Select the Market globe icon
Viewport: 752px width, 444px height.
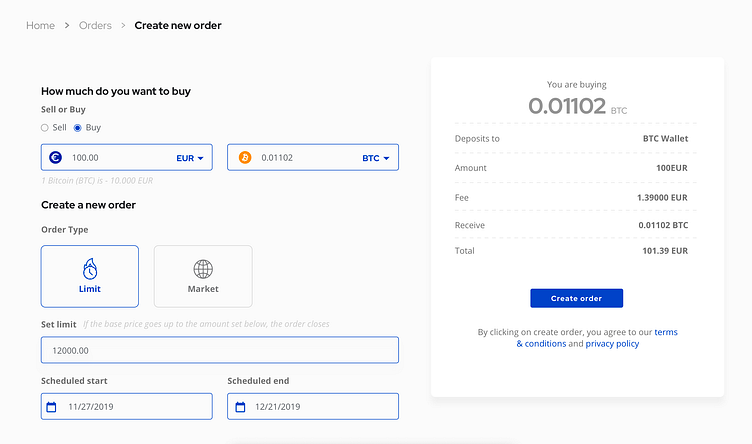[x=203, y=269]
